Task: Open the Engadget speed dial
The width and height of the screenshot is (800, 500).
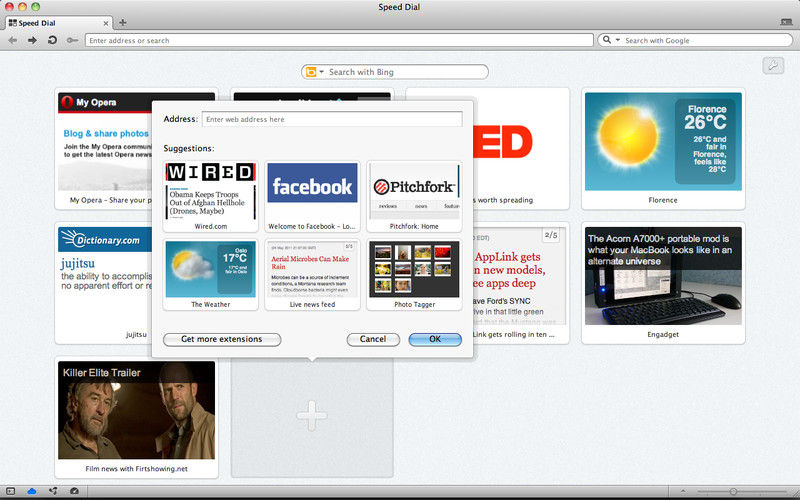Action: [x=663, y=283]
